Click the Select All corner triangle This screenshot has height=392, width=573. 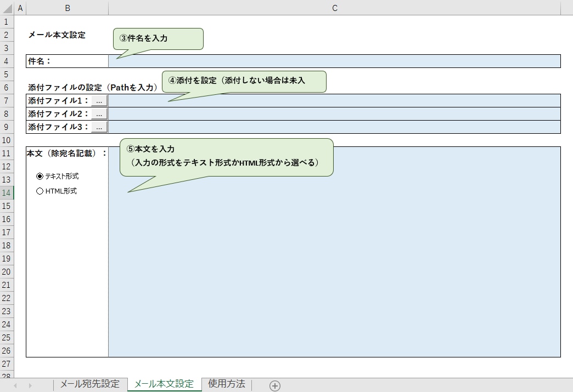7,8
